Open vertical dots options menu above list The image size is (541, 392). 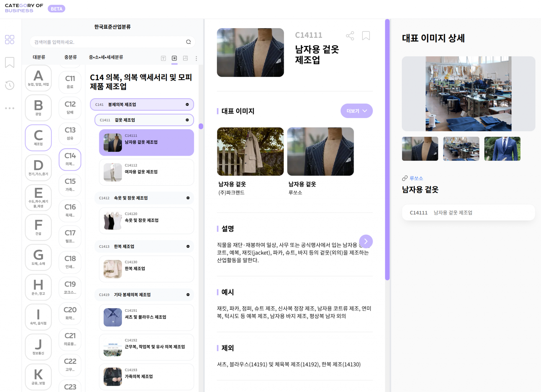196,58
